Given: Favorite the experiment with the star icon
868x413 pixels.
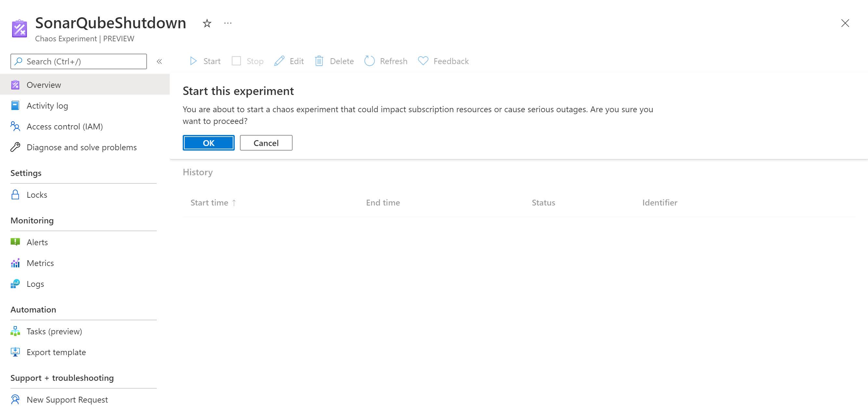Looking at the screenshot, I should (207, 23).
